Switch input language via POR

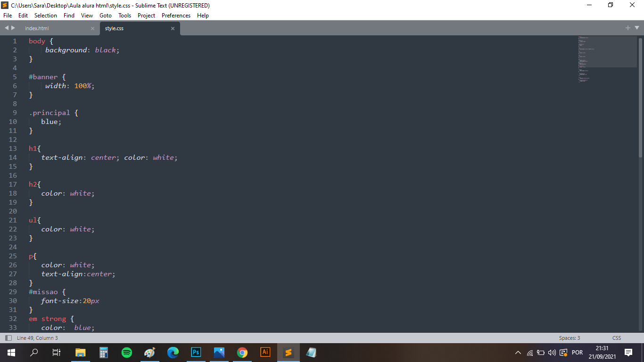(577, 353)
